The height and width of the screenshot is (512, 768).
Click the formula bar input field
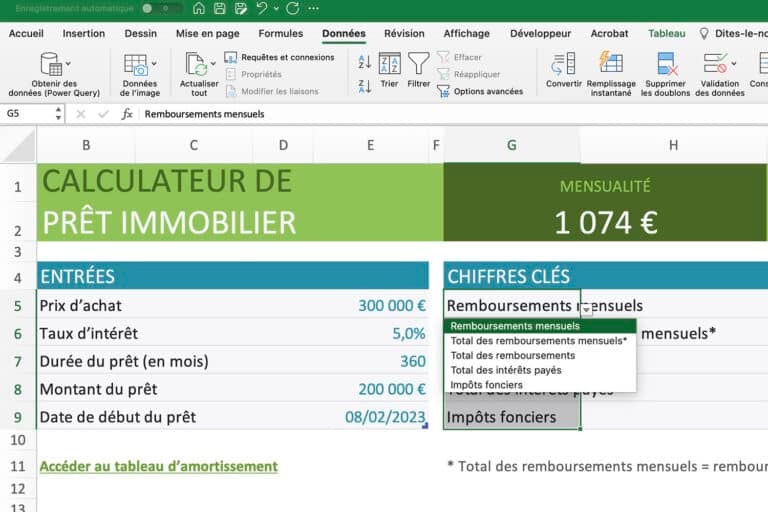450,114
